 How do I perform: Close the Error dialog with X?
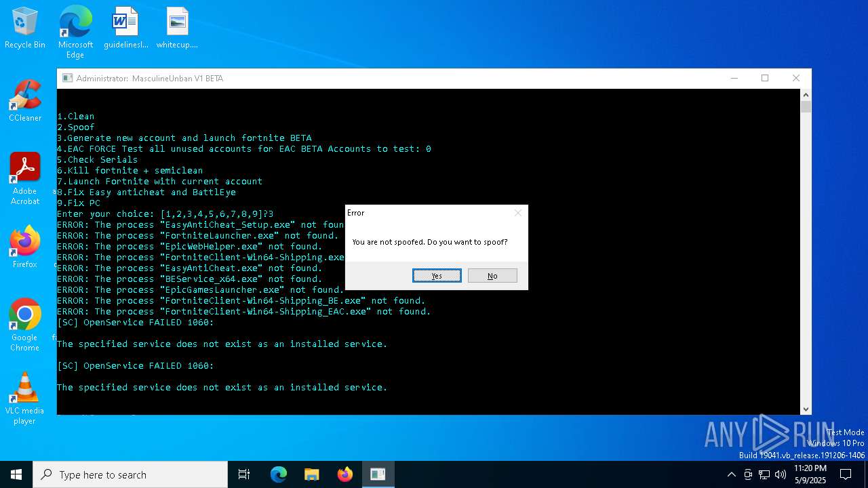pyautogui.click(x=518, y=213)
